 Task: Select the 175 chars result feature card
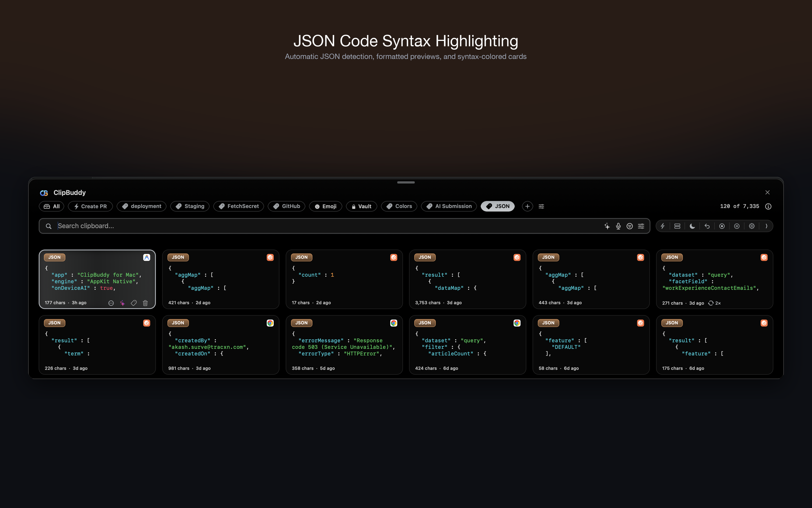[x=714, y=345]
